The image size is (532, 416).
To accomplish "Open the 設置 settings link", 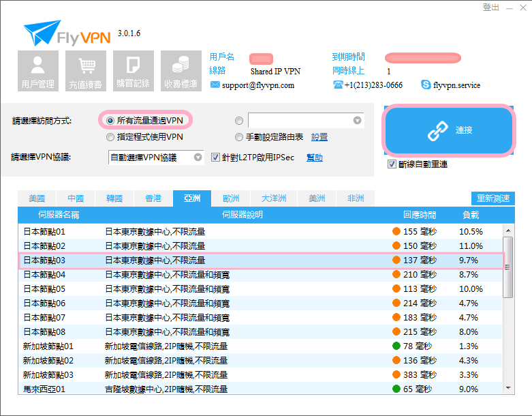I will (x=319, y=137).
